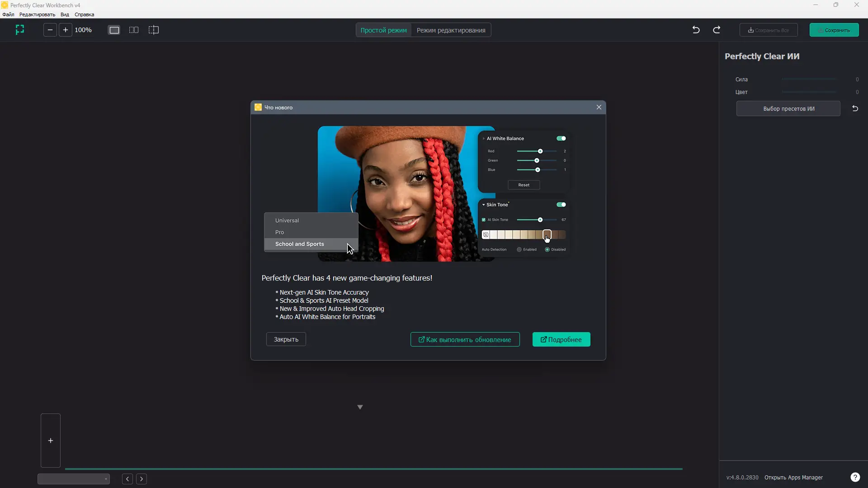868x488 pixels.
Task: Zoom out with the minus button
Action: coord(50,30)
